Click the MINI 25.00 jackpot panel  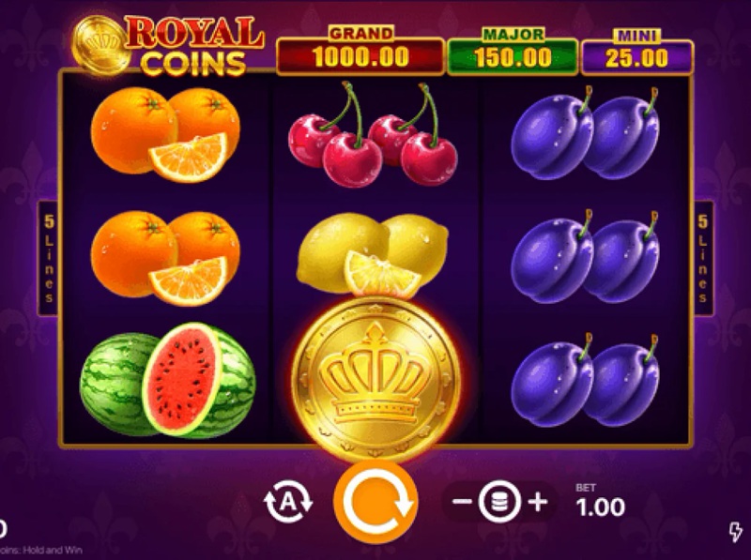click(x=637, y=52)
